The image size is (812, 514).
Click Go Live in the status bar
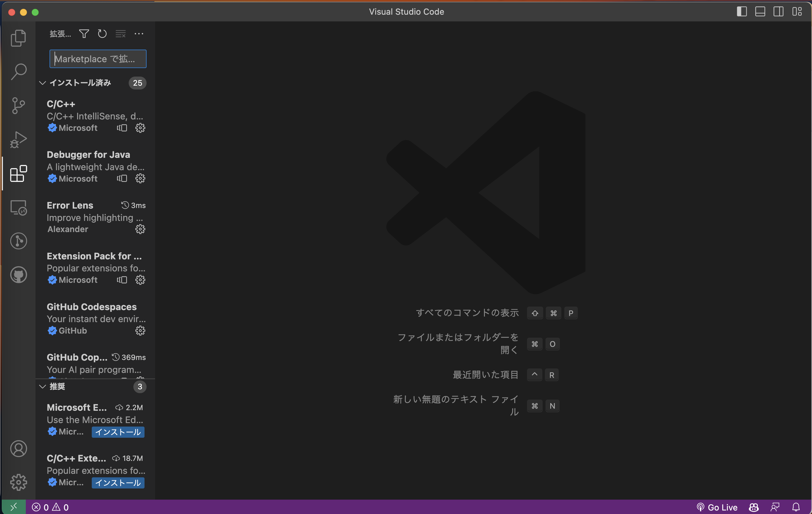[x=718, y=507]
